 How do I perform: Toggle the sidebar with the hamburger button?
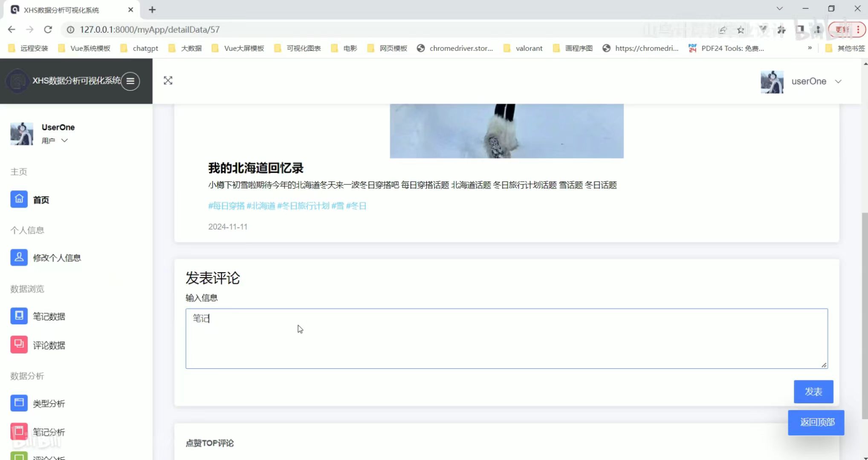click(130, 81)
